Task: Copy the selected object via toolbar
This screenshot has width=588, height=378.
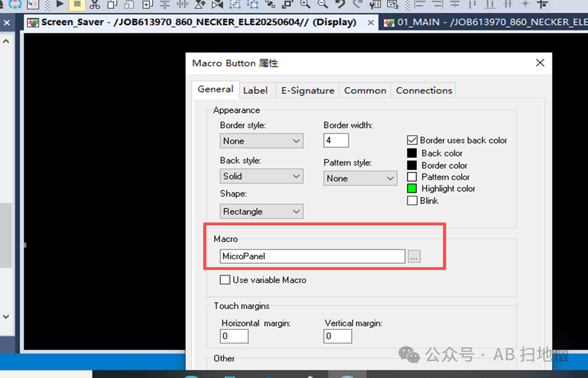Action: (112, 4)
